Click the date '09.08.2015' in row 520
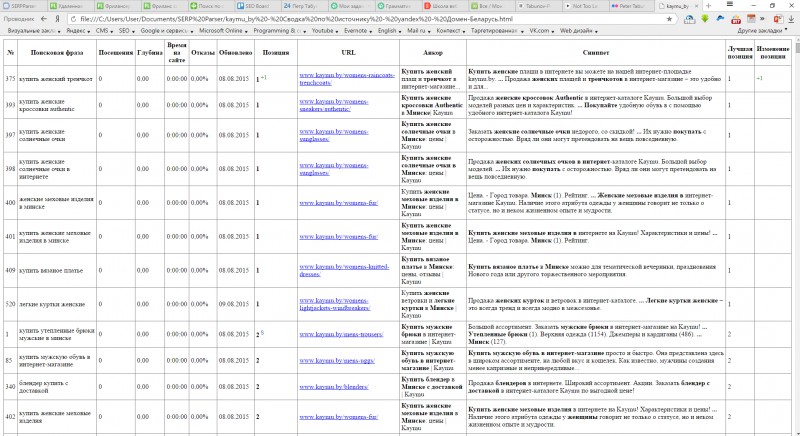 pos(234,304)
